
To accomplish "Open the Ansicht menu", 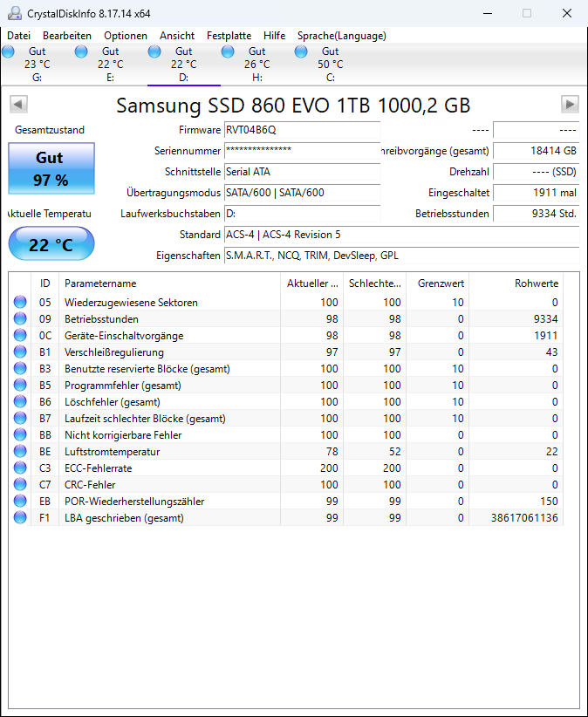I will (x=177, y=36).
